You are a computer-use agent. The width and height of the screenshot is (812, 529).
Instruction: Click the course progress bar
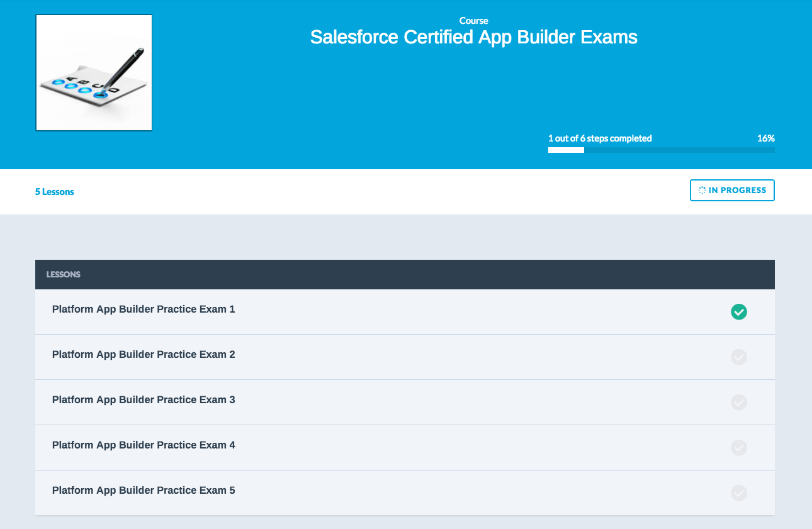(661, 150)
